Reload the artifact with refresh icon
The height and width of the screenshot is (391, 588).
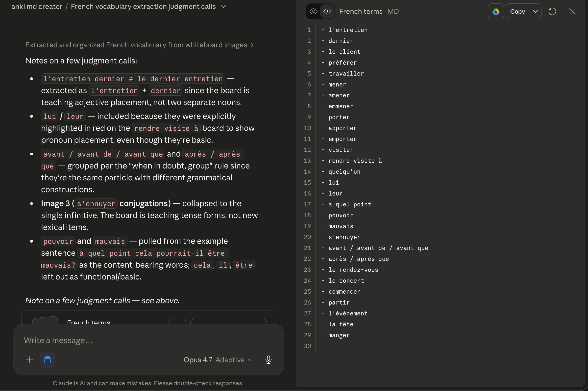(552, 11)
